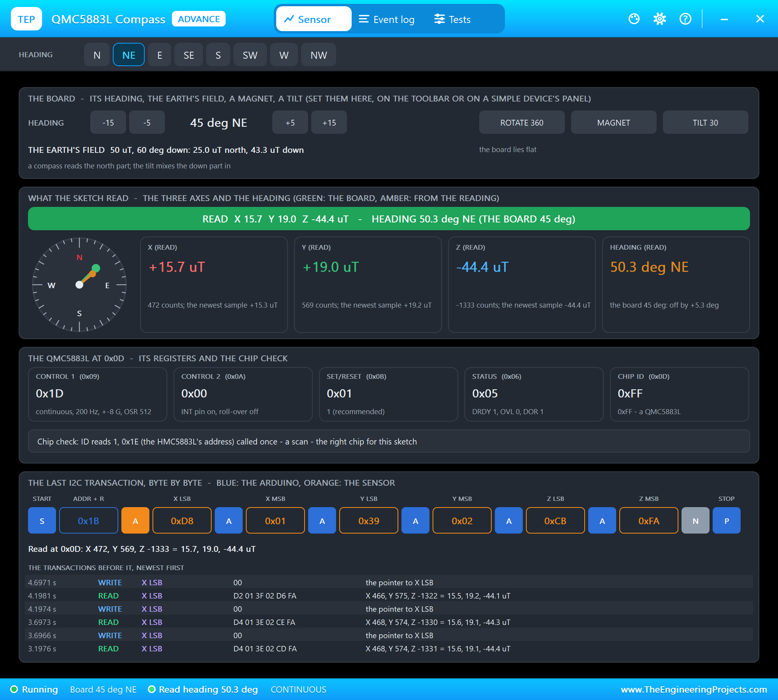778x700 pixels.
Task: Set heading to SE
Action: (x=189, y=55)
